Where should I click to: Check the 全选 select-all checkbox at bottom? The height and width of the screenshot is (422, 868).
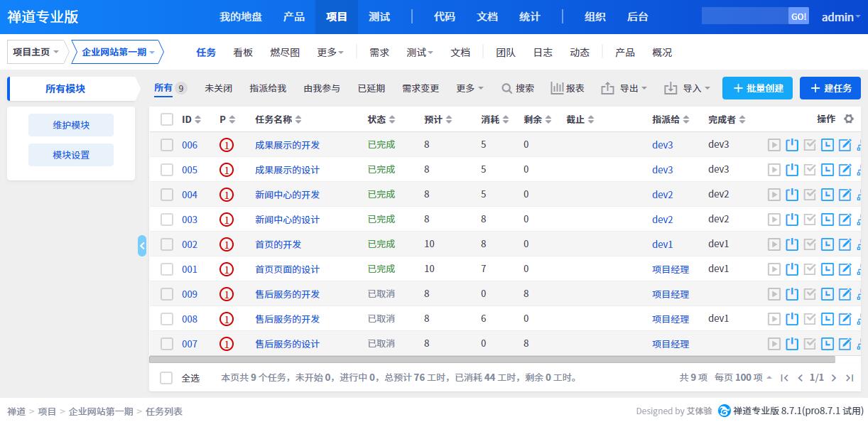(166, 378)
